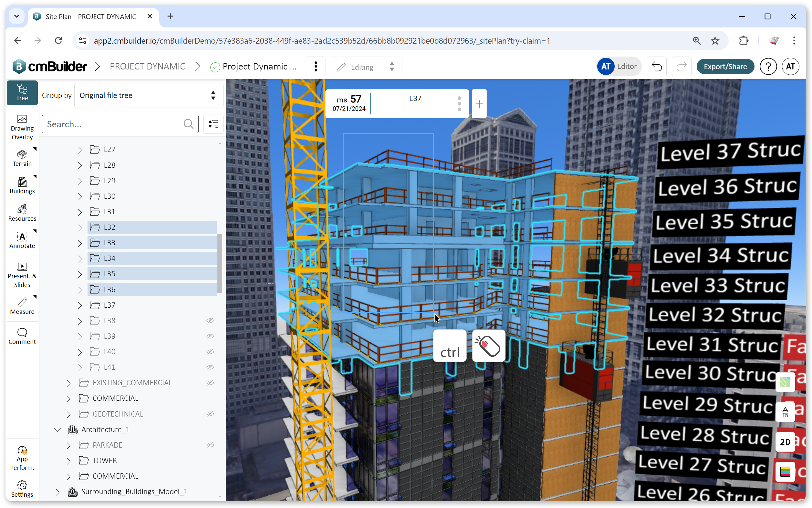Click the Editor role badge
This screenshot has height=508, width=812.
pos(619,67)
